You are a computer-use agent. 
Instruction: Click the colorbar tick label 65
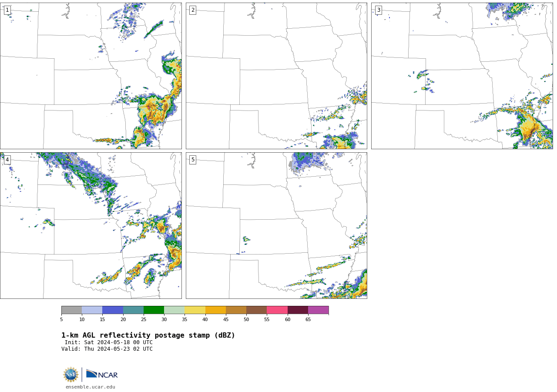(x=308, y=320)
